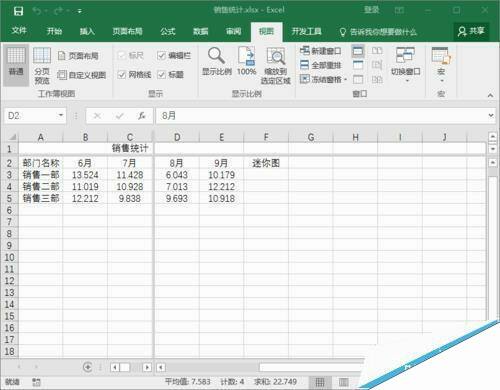The height and width of the screenshot is (390, 500).
Task: Click the left pane scroll-right arrow
Action: (x=147, y=367)
